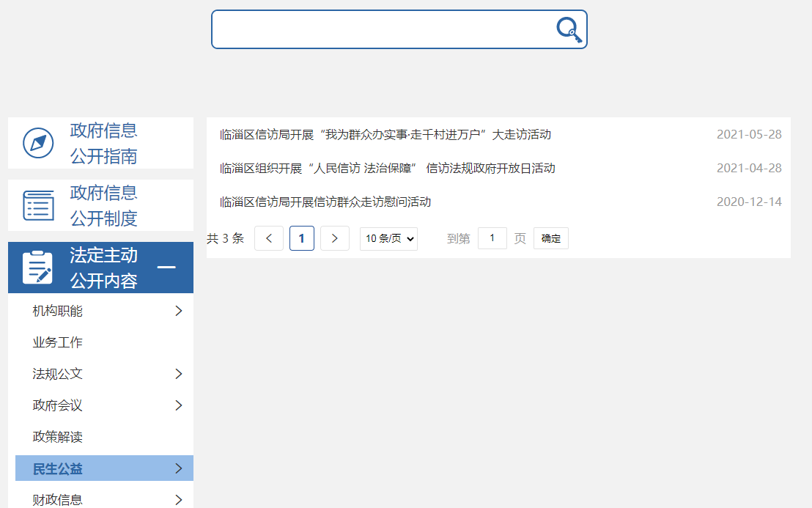The width and height of the screenshot is (812, 508).
Task: Click the list icon for 政府信息公开制度
Action: point(38,205)
